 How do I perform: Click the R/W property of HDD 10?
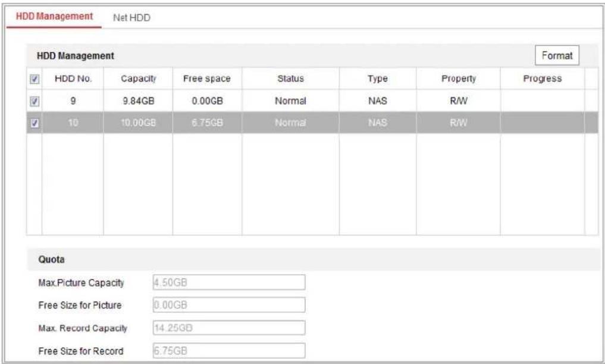tap(459, 123)
